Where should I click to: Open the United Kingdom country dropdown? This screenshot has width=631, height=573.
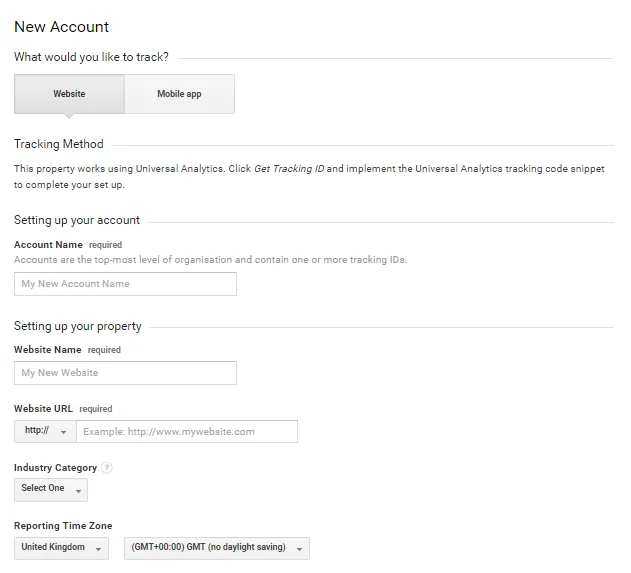tap(62, 548)
